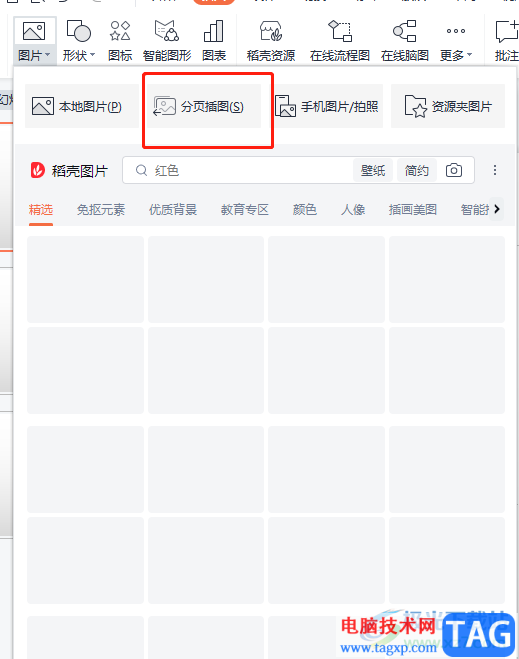This screenshot has width=519, height=659.
Task: Insert a 智能图形 smart graphic
Action: click(167, 41)
